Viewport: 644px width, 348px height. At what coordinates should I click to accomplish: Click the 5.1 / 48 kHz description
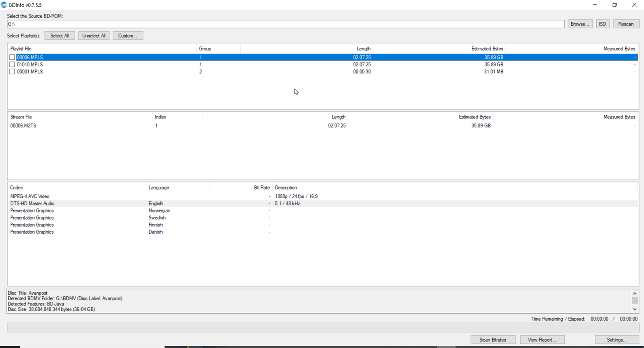pyautogui.click(x=287, y=204)
